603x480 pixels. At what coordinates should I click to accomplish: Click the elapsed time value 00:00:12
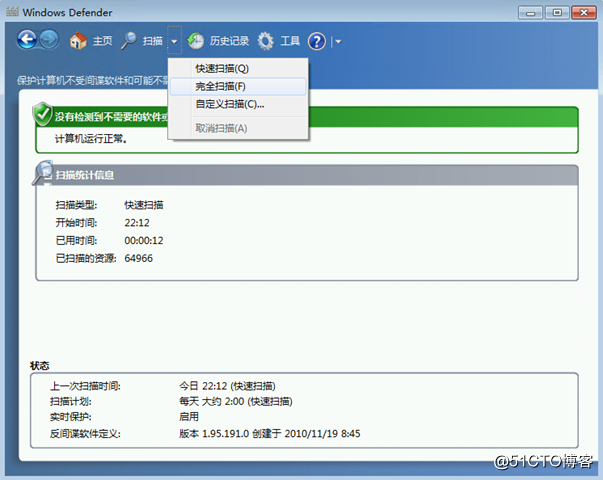click(144, 241)
